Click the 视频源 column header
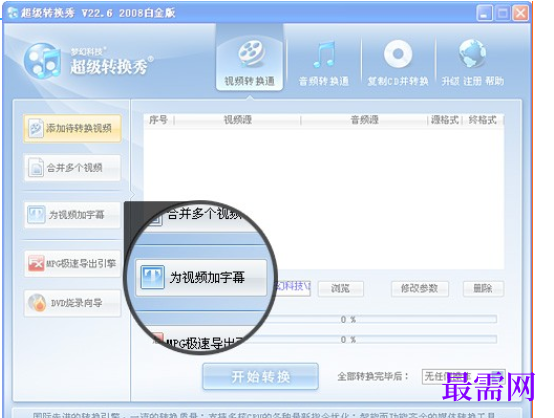Screen dimensions: 554x418 237,120
